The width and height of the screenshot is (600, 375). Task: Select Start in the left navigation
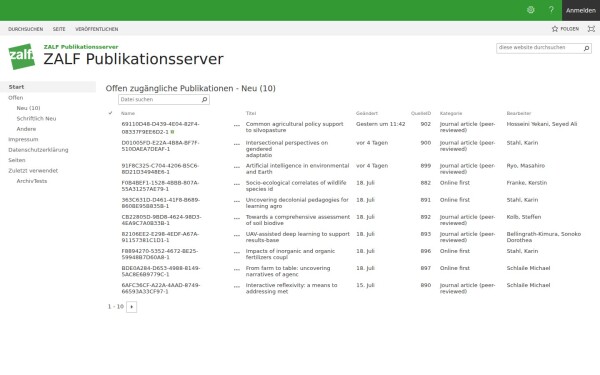pos(16,87)
